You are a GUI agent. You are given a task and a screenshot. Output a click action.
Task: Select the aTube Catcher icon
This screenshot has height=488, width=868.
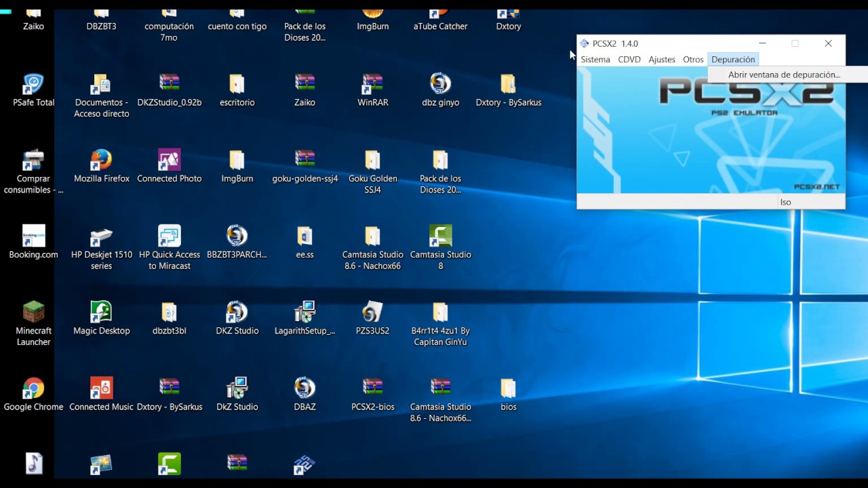441,19
